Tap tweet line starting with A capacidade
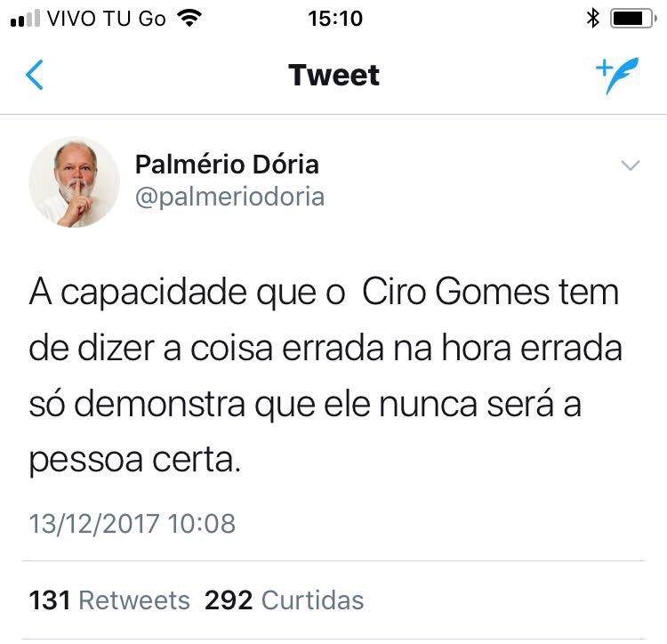The width and height of the screenshot is (667, 644). coord(324,293)
